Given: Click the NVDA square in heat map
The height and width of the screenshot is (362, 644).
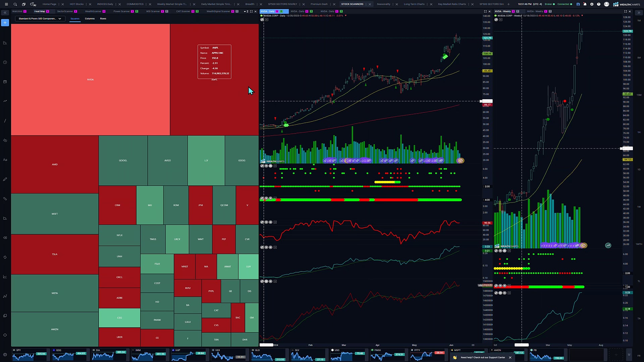Looking at the screenshot, I should coord(90,80).
